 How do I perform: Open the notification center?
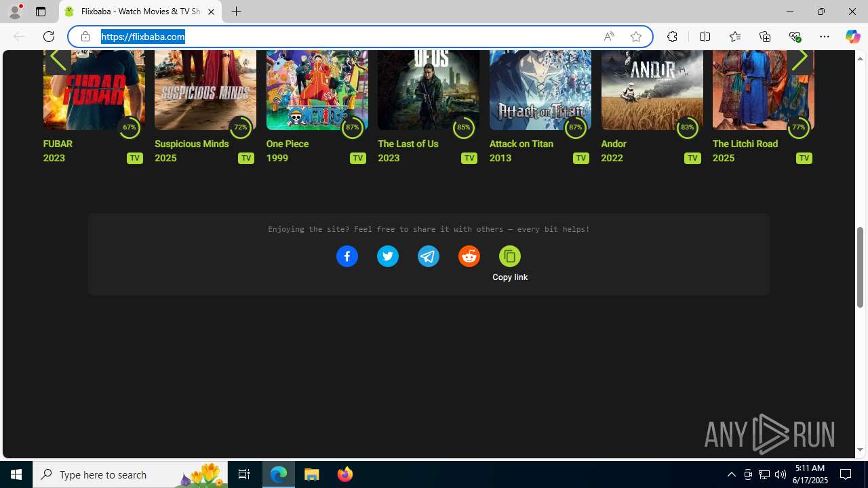pos(846,474)
